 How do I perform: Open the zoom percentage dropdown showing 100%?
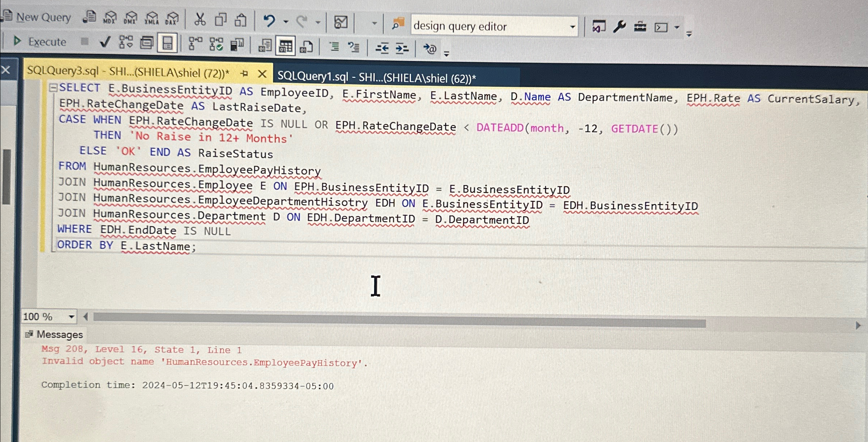(x=71, y=316)
